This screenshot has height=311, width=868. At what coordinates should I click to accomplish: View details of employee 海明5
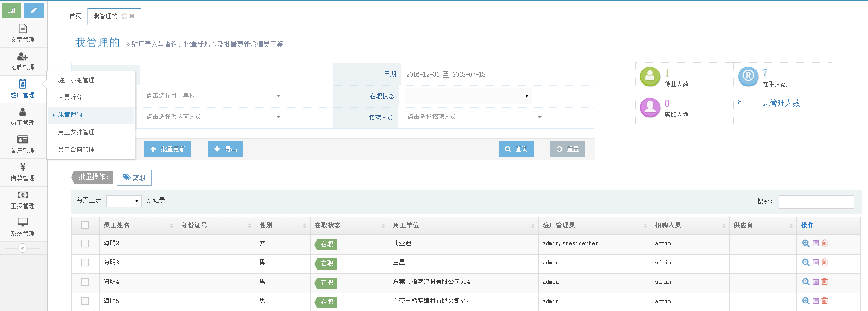pos(806,301)
